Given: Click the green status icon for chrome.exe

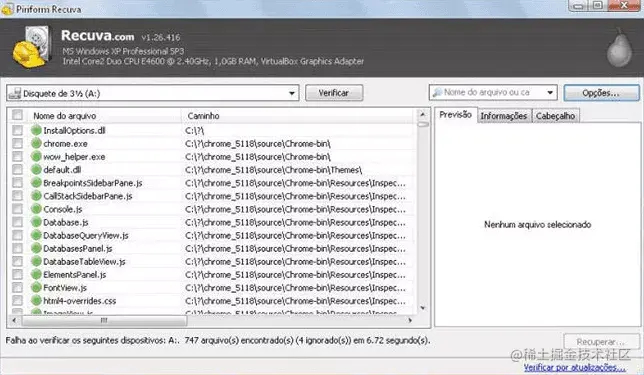Looking at the screenshot, I should [36, 144].
